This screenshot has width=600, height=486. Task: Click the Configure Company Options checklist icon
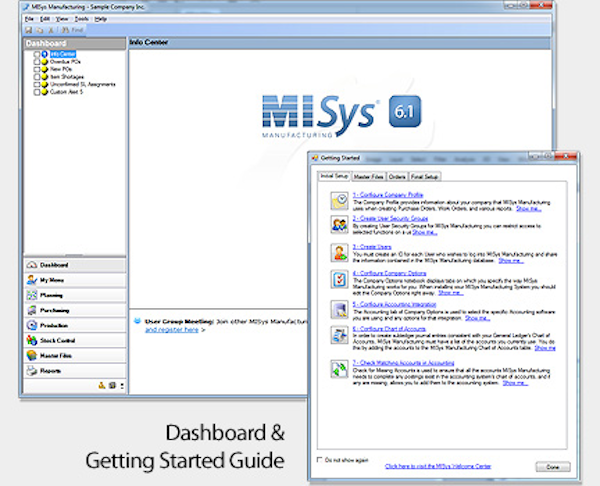click(339, 279)
